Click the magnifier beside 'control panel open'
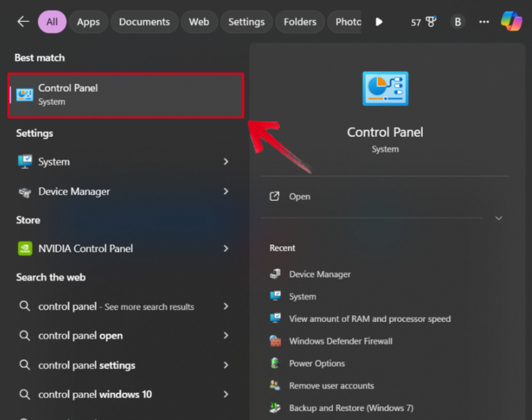The image size is (532, 420). coord(24,335)
